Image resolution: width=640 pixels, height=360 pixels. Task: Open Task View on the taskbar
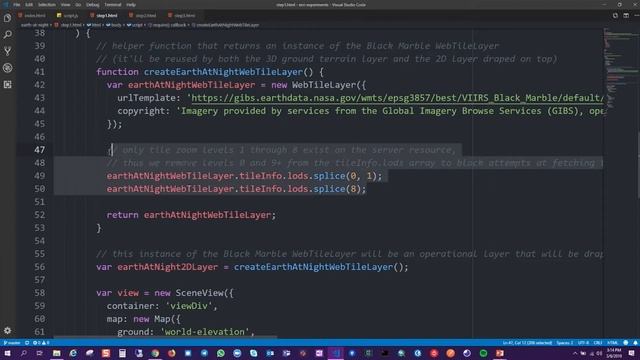tap(40, 353)
